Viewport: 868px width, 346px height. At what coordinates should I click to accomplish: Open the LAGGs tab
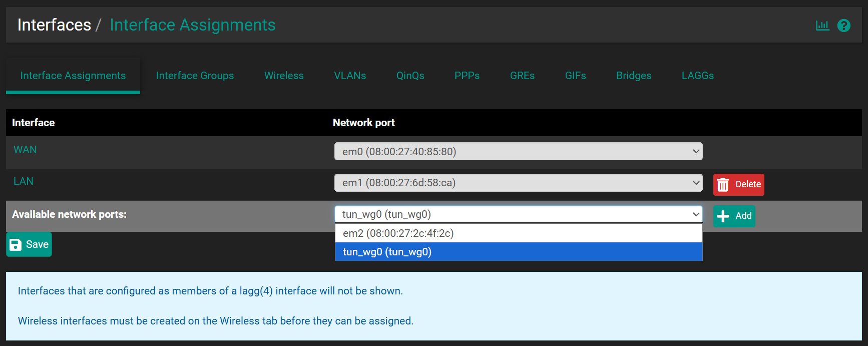coord(698,76)
